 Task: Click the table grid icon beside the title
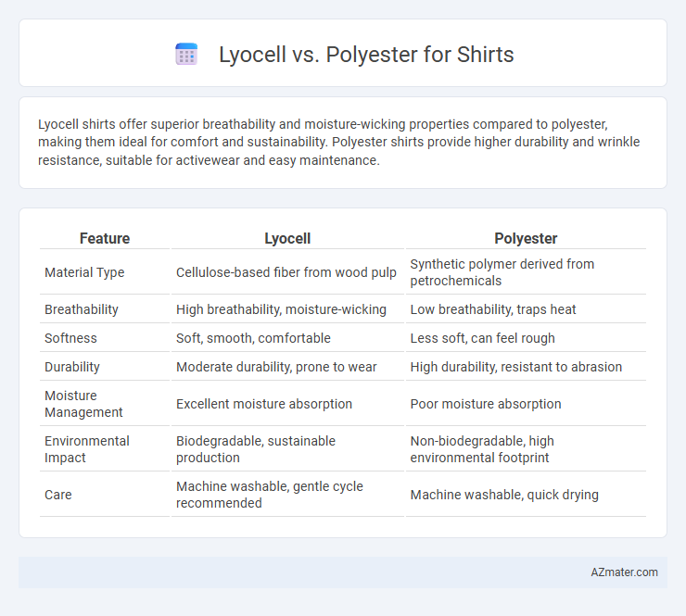click(x=186, y=55)
